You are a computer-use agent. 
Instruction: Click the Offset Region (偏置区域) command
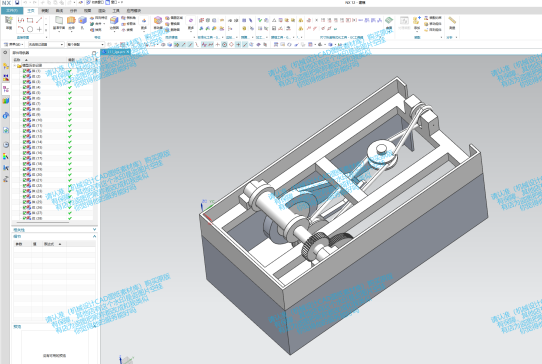click(174, 18)
